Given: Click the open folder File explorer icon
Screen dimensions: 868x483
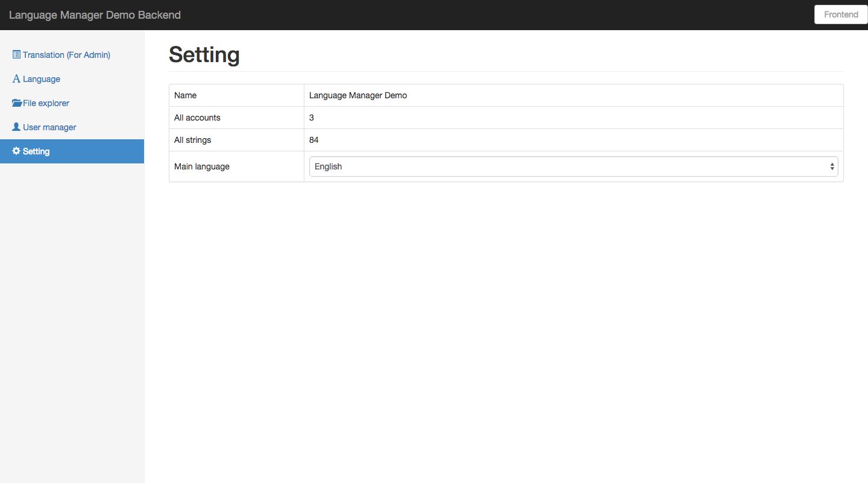Looking at the screenshot, I should coord(17,103).
